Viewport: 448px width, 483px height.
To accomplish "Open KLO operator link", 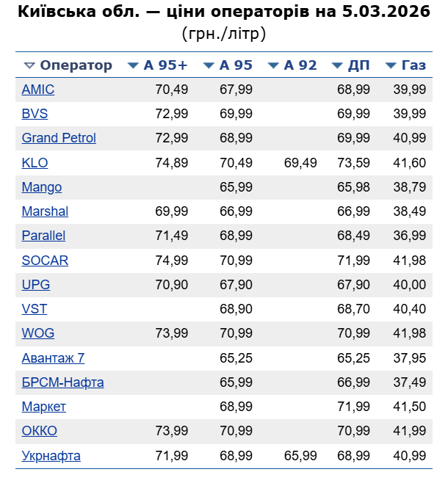I will (35, 163).
